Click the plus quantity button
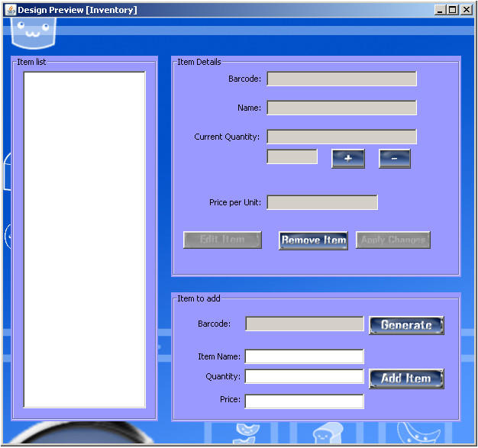The width and height of the screenshot is (478, 448). [348, 158]
